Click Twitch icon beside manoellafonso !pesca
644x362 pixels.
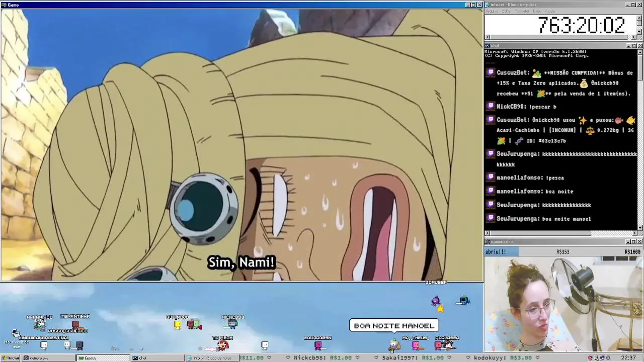tap(491, 177)
